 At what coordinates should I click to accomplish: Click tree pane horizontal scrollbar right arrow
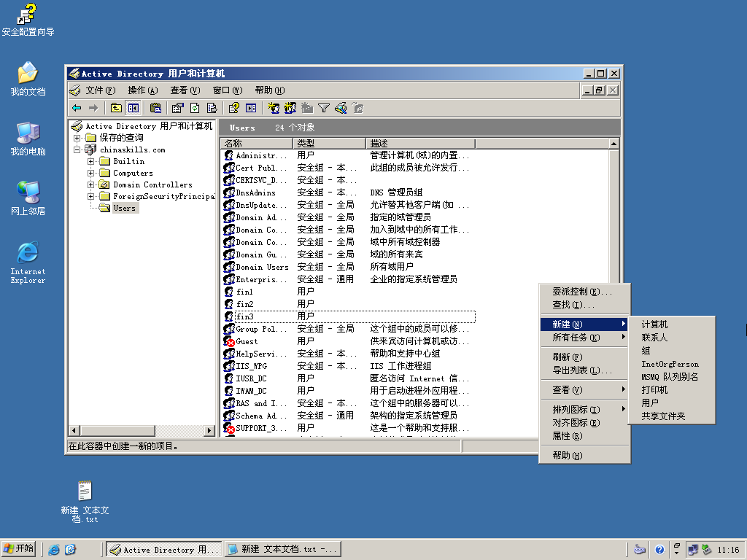coord(209,430)
